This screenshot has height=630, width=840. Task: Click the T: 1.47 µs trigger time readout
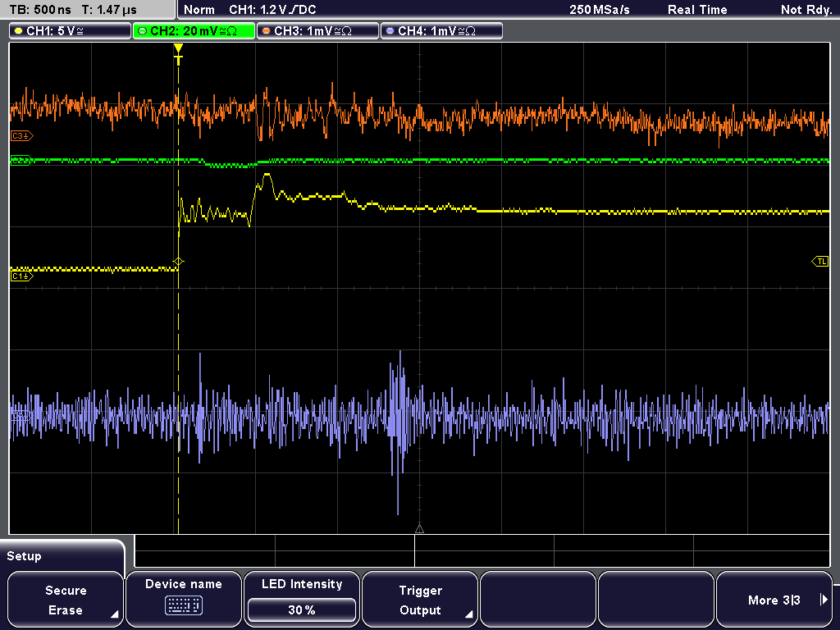109,10
